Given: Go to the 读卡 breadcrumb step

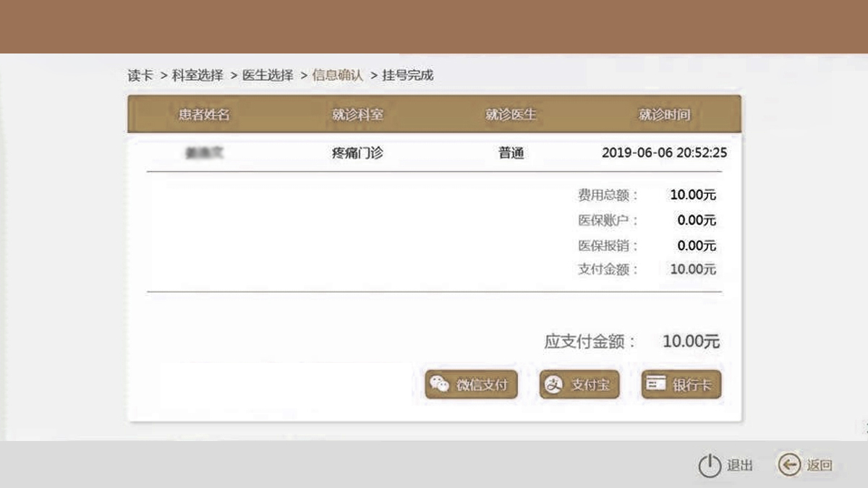Looking at the screenshot, I should pyautogui.click(x=140, y=75).
